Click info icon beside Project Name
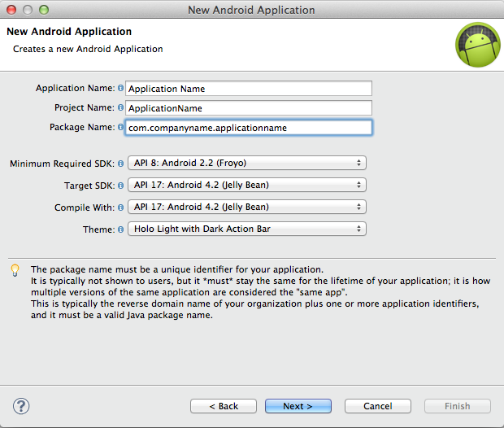Screen dimensions: 504x428 (x=121, y=107)
